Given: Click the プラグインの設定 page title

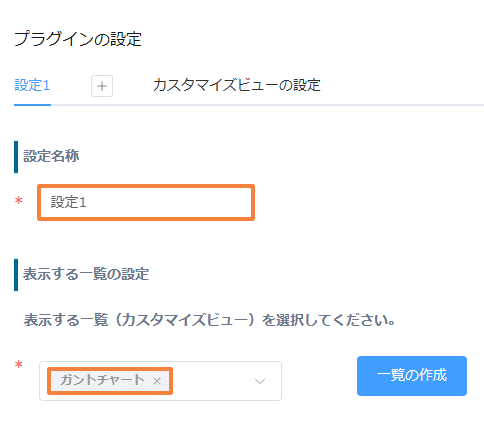Looking at the screenshot, I should 78,39.
